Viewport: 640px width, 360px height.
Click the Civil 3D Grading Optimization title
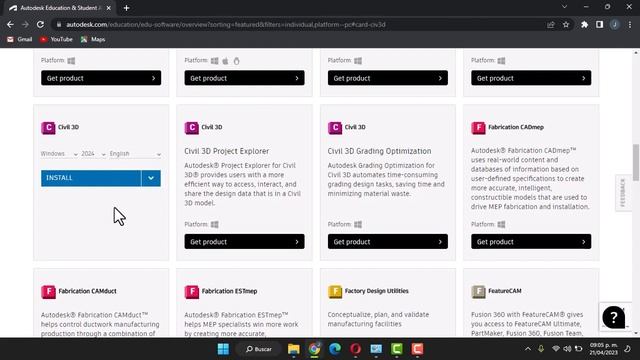(379, 151)
